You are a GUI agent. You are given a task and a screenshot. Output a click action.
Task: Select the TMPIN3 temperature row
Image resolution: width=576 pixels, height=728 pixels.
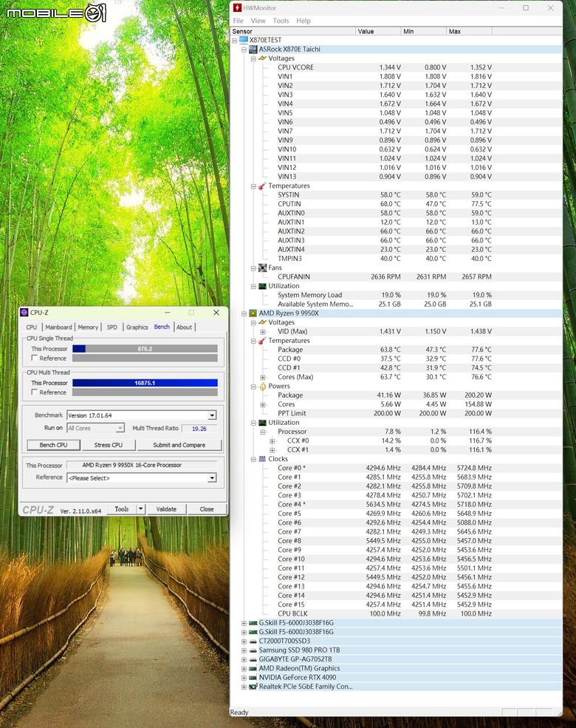385,259
